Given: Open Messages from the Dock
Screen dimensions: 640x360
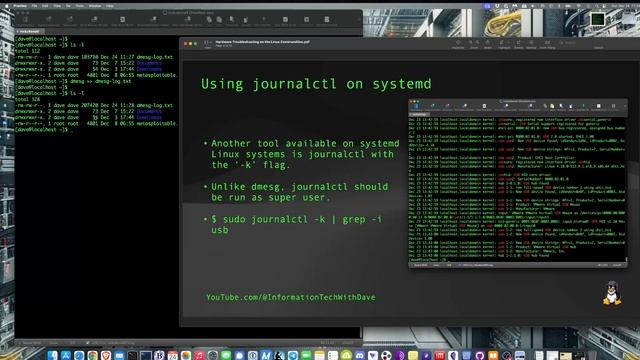Looking at the screenshot, I should pos(226,355).
